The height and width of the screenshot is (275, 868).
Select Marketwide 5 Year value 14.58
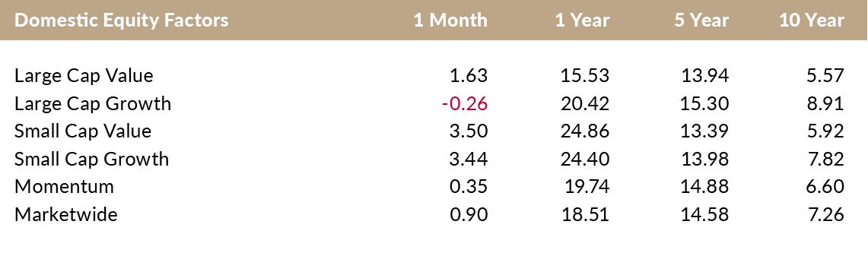(704, 214)
